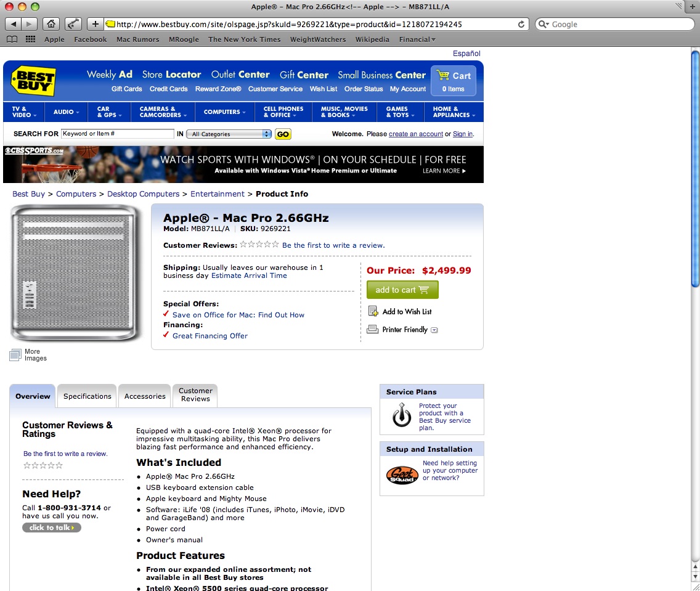The height and width of the screenshot is (591, 700).
Task: Expand the Car & GPS menu
Action: click(x=110, y=112)
